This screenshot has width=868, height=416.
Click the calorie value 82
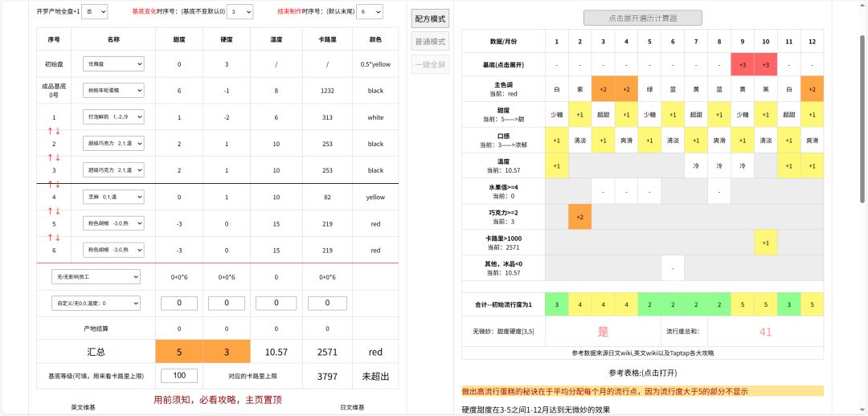pos(327,197)
